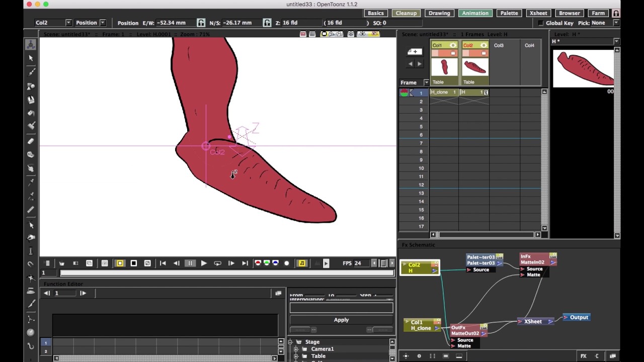Viewport: 644px width, 362px height.
Task: Toggle the red channel display
Action: click(x=258, y=263)
